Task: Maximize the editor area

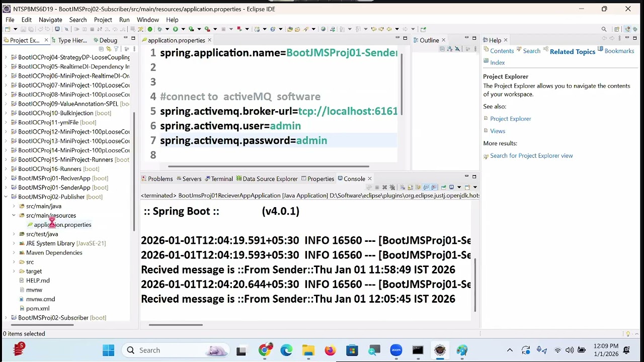Action: pos(405,38)
